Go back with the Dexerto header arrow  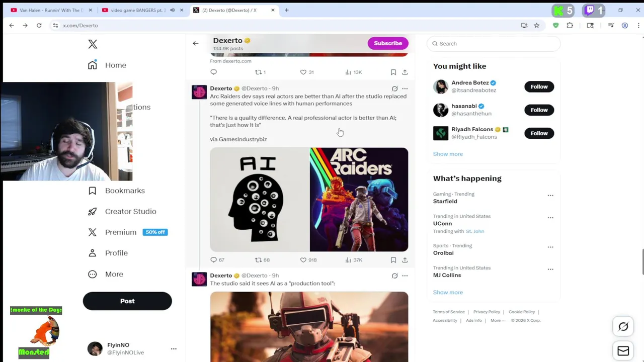click(196, 43)
